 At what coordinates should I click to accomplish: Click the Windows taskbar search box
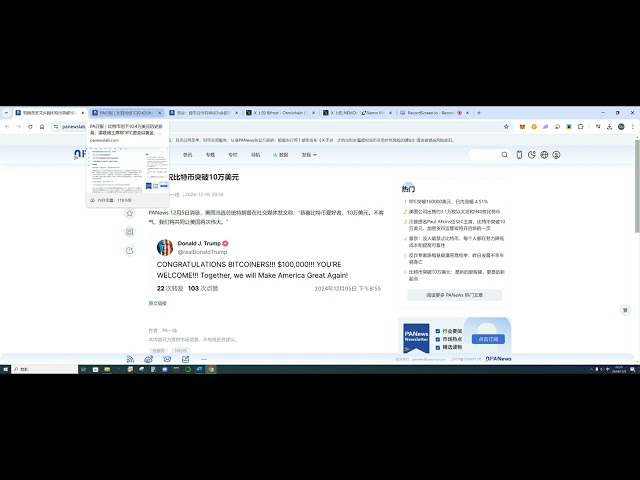coord(44,369)
